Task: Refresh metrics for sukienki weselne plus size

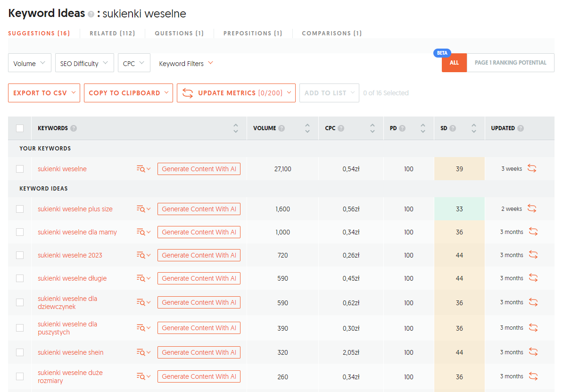Action: 532,209
